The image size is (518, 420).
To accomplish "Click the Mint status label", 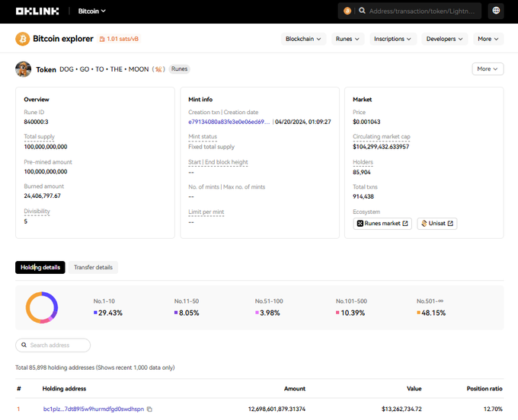I will click(203, 137).
